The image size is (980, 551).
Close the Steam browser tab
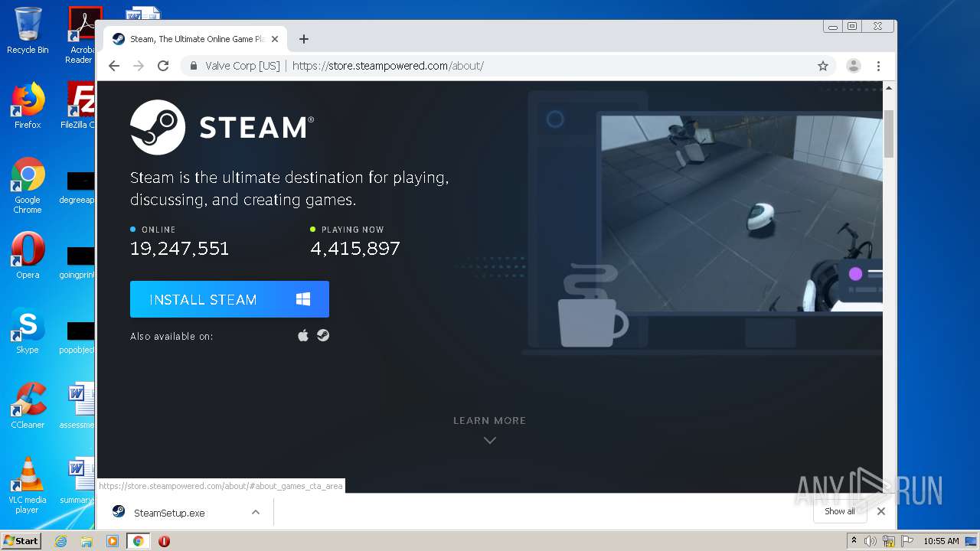click(275, 39)
